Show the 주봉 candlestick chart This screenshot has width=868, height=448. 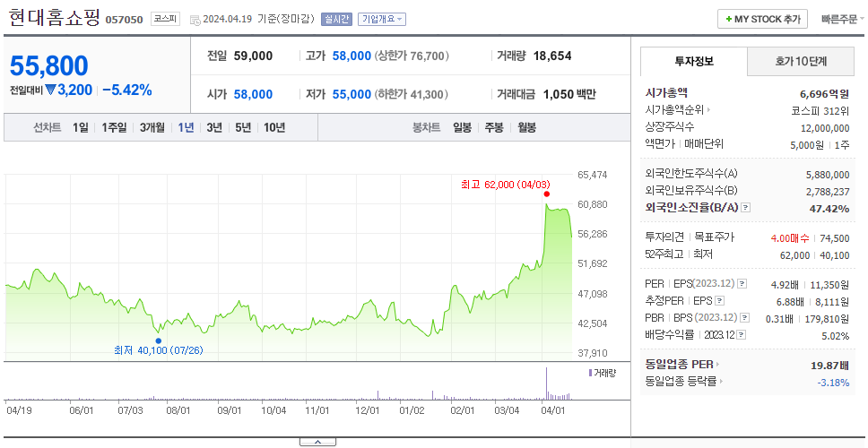point(494,128)
